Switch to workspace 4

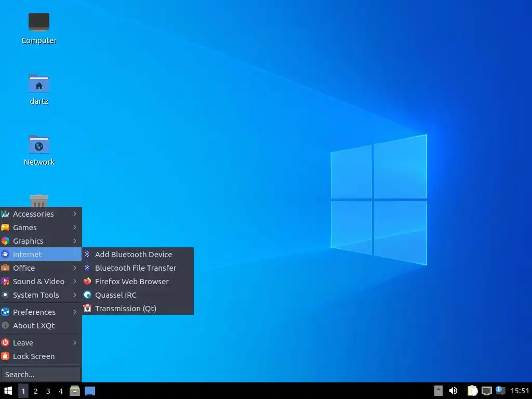(61, 391)
